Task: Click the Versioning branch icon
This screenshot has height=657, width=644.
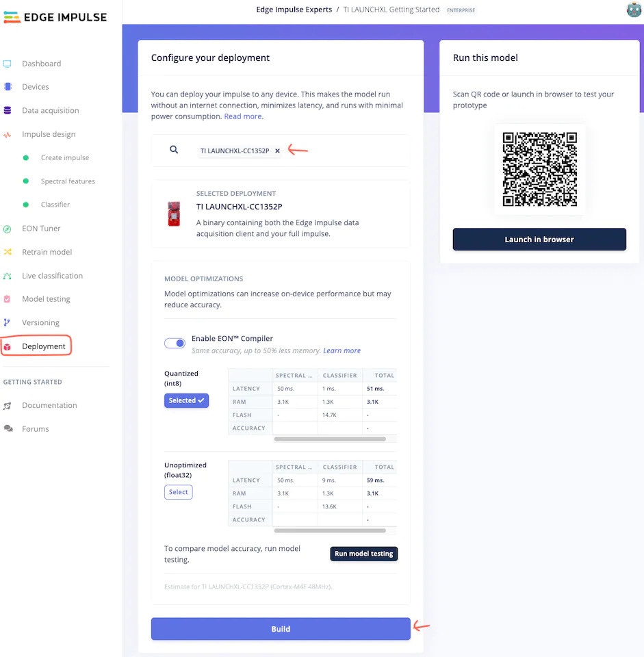Action: coord(7,322)
